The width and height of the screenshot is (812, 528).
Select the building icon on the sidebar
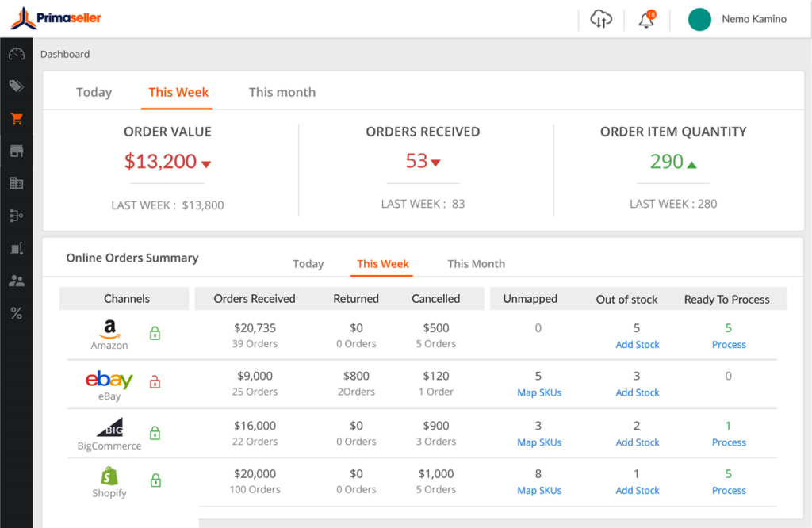tap(16, 182)
